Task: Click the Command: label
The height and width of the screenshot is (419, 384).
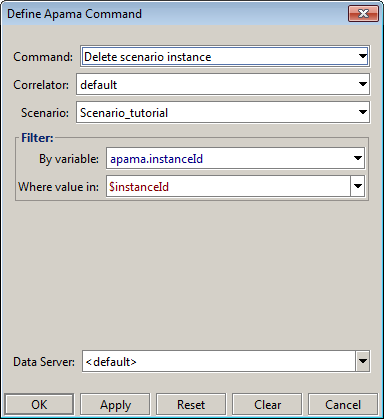Action: [43, 57]
